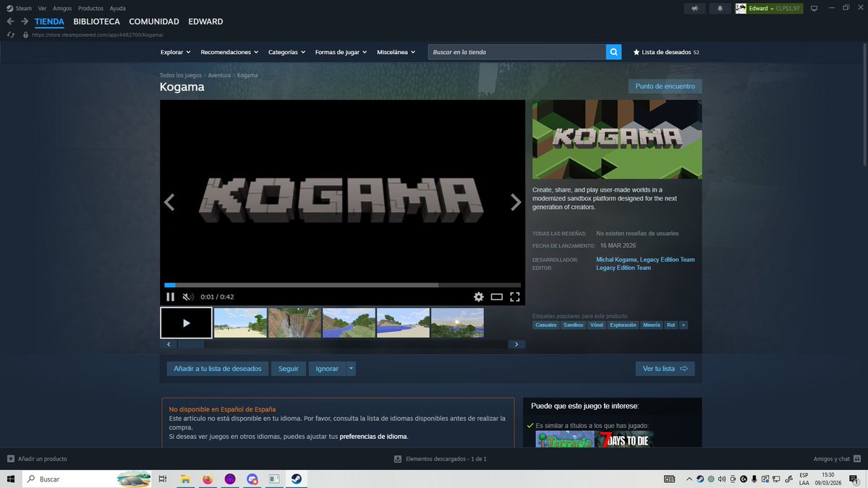Open the 'Legacy Edition Team' editor link
This screenshot has height=488, width=868.
[x=623, y=267]
